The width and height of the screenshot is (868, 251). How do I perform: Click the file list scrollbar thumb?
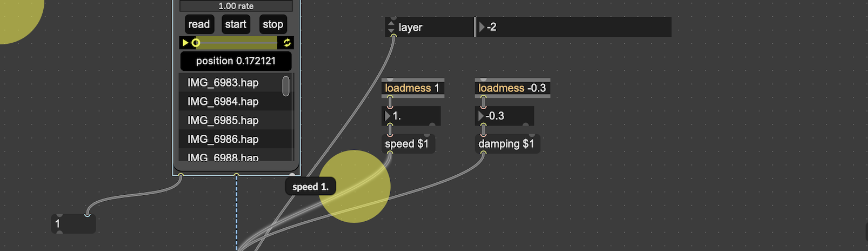[286, 86]
